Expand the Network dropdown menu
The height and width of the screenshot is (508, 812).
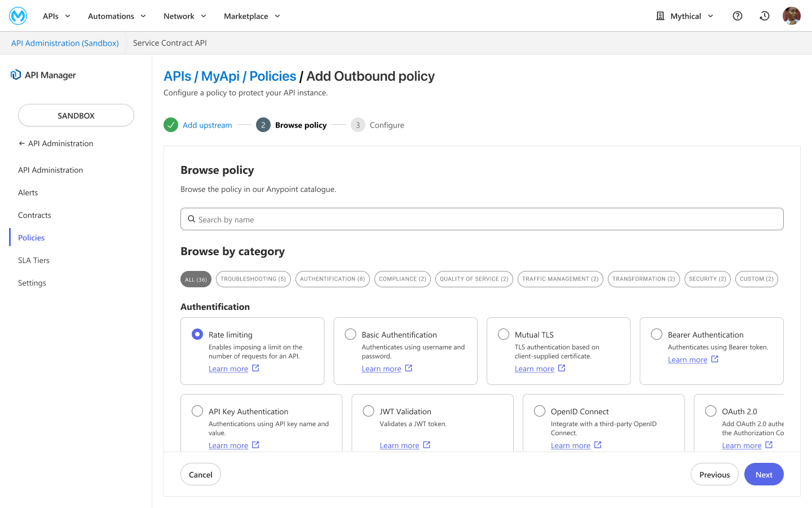[185, 16]
